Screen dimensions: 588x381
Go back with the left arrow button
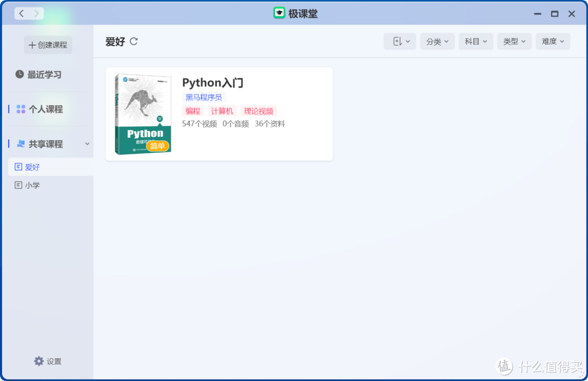coord(22,14)
